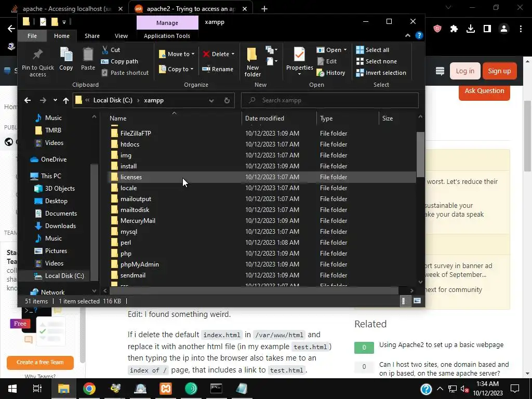Open Chrome extensions puzzle icon
The height and width of the screenshot is (399, 532).
pos(454,29)
